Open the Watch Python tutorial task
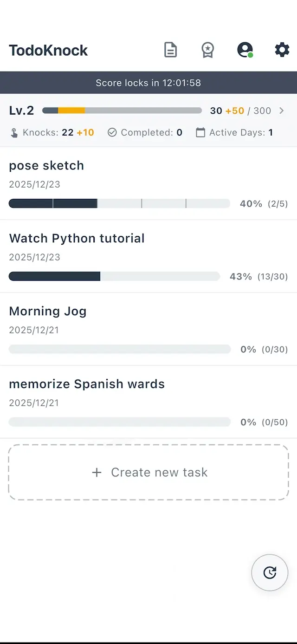This screenshot has height=644, width=297. [x=77, y=239]
